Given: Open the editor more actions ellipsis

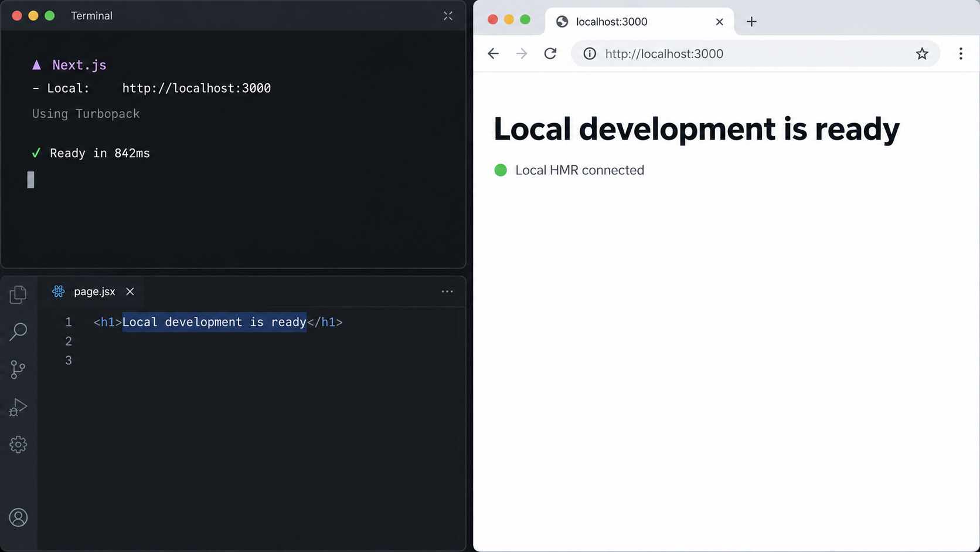Looking at the screenshot, I should coord(447,292).
